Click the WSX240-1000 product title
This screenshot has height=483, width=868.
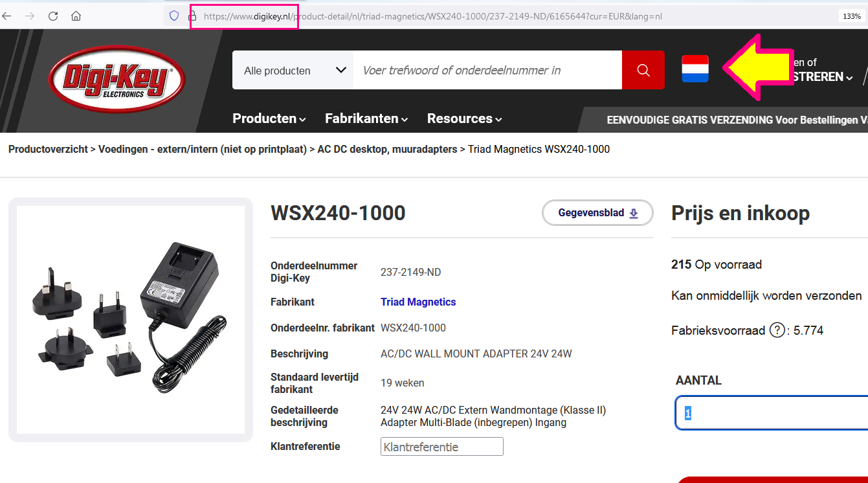[338, 212]
